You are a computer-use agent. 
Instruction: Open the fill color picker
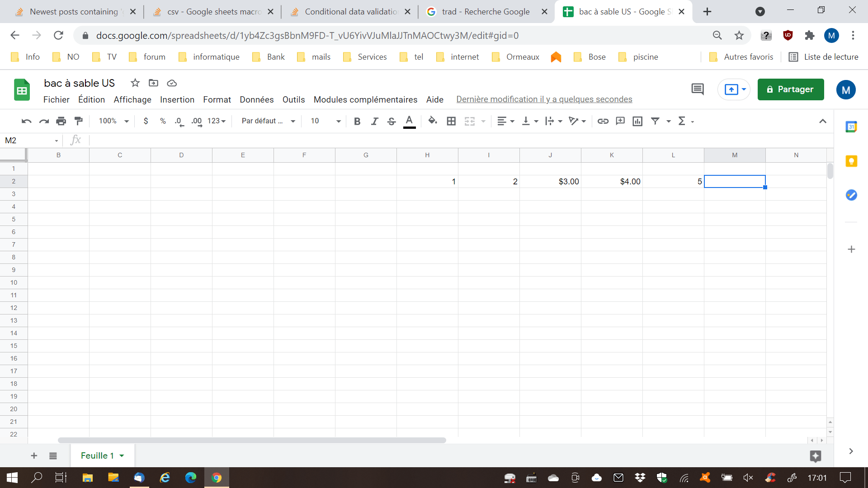click(x=433, y=121)
